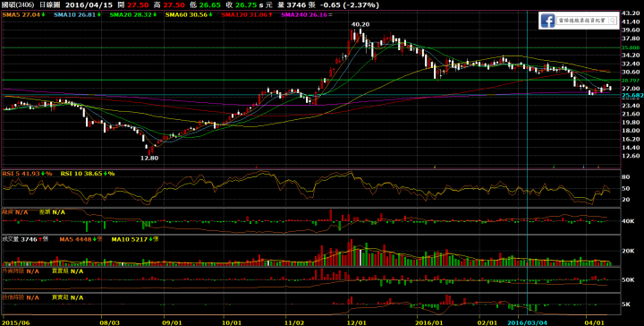Click the 19.80 price axis label
Image resolution: width=644 pixels, height=326 pixels.
click(x=631, y=122)
